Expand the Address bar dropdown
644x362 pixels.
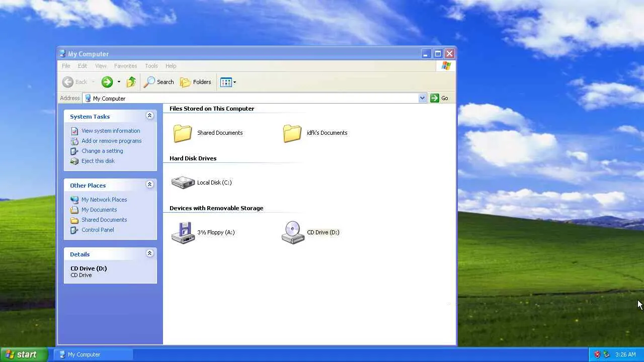pyautogui.click(x=422, y=98)
